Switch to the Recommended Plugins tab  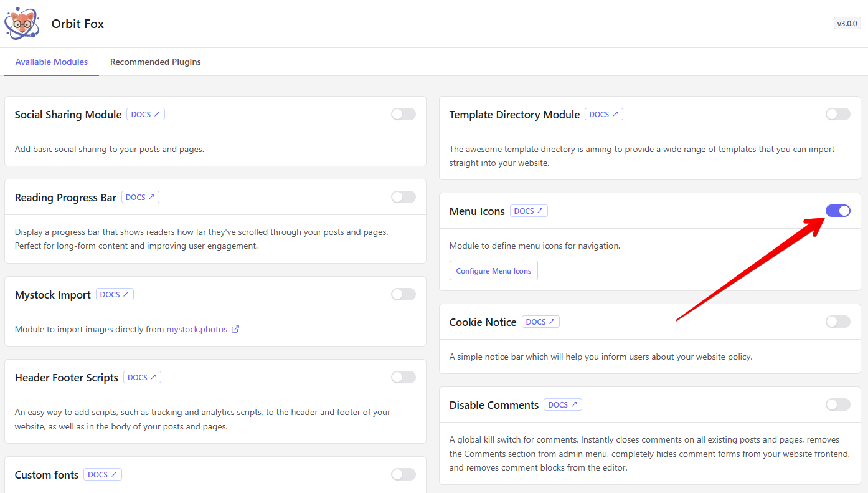[156, 62]
